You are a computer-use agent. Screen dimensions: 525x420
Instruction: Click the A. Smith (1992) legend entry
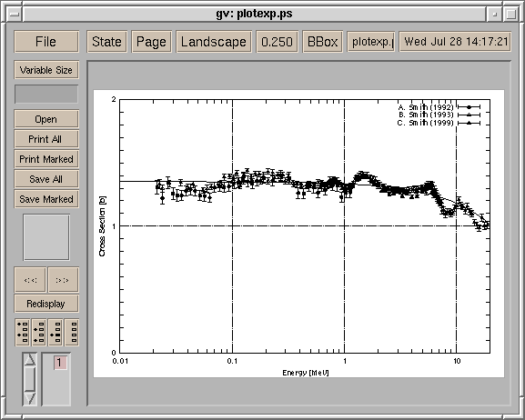(x=439, y=107)
